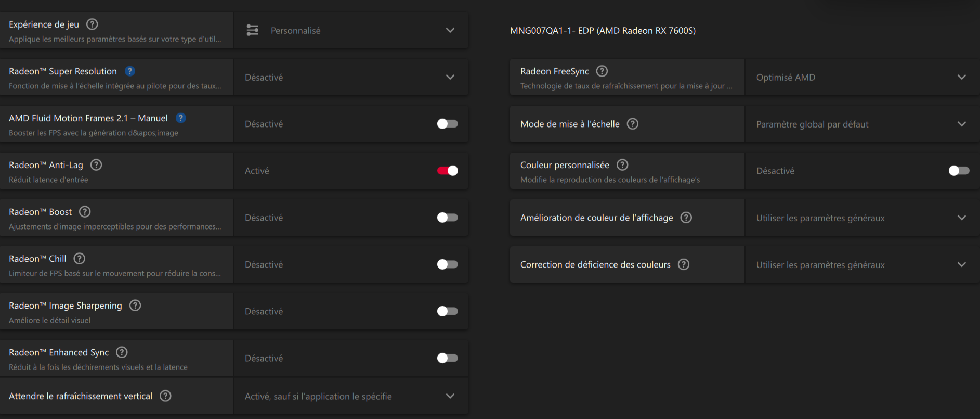The height and width of the screenshot is (419, 980).
Task: Click the help icon beside Radeon Enhanced Sync
Action: [x=122, y=352]
